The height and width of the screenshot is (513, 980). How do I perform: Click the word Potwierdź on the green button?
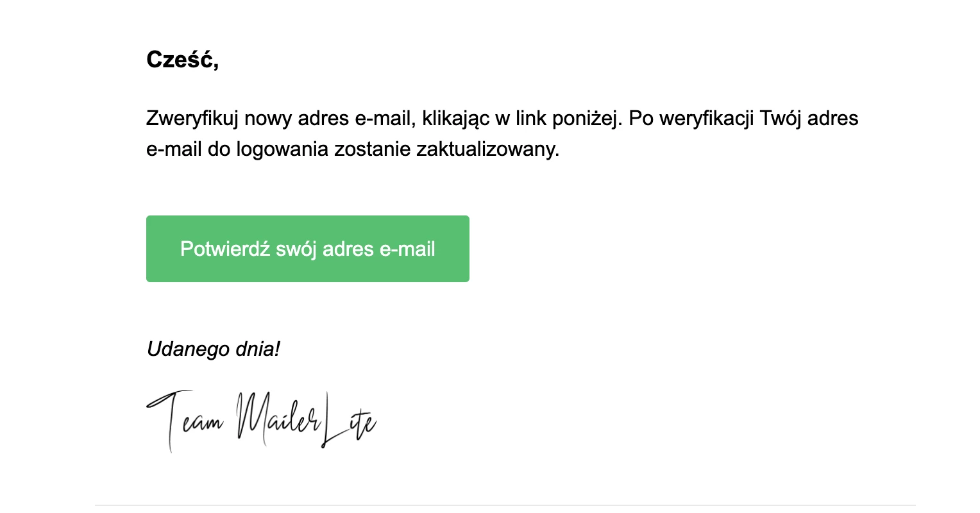pos(225,249)
